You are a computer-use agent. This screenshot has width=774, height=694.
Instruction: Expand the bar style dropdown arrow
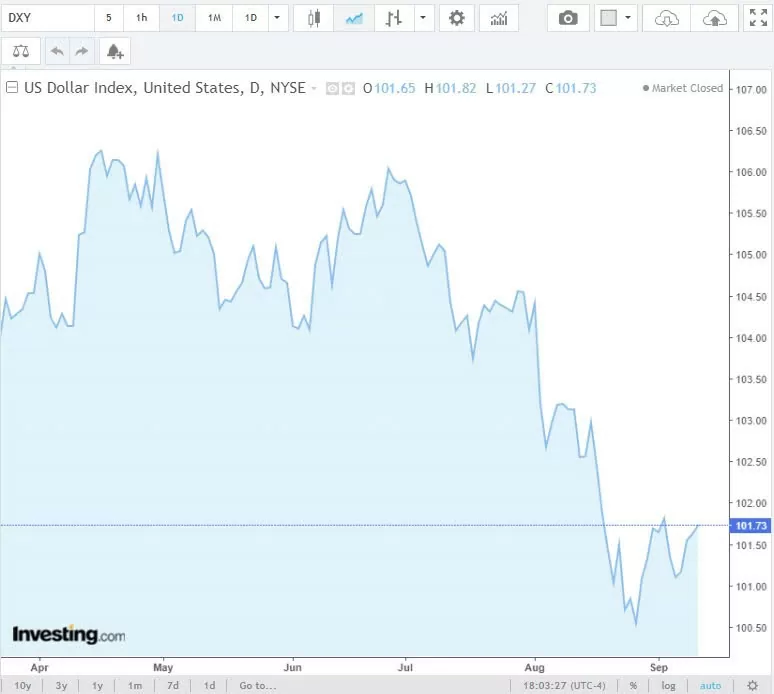(424, 18)
